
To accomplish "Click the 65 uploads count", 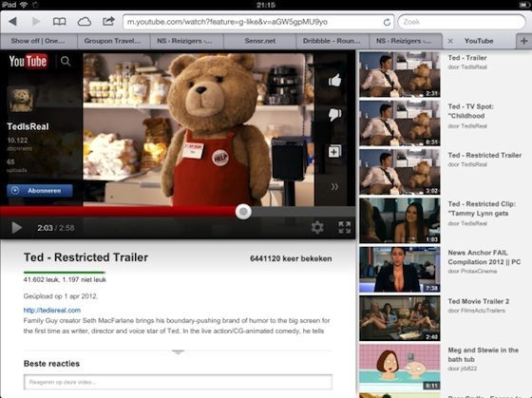I will (x=17, y=165).
